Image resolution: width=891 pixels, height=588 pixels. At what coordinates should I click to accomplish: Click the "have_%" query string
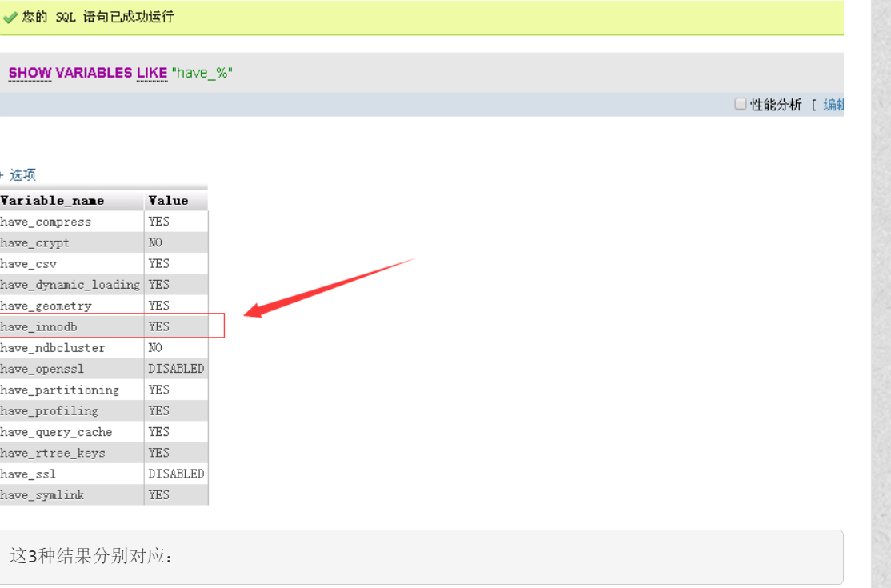202,73
